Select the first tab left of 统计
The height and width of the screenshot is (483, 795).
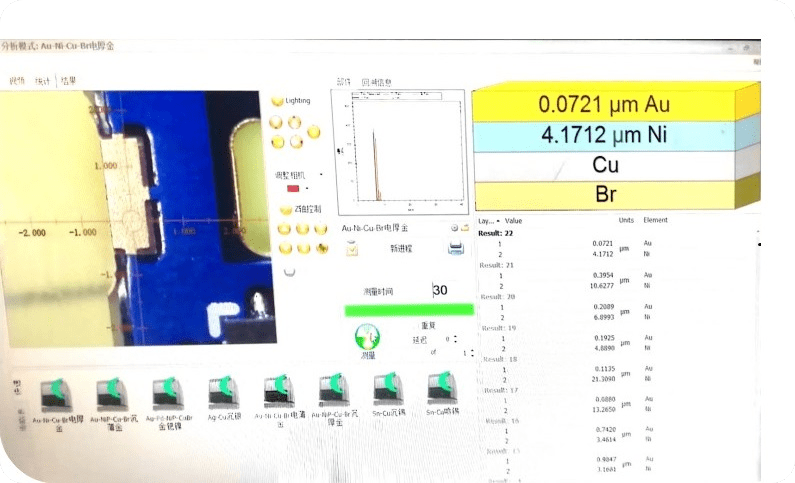pyautogui.click(x=17, y=81)
